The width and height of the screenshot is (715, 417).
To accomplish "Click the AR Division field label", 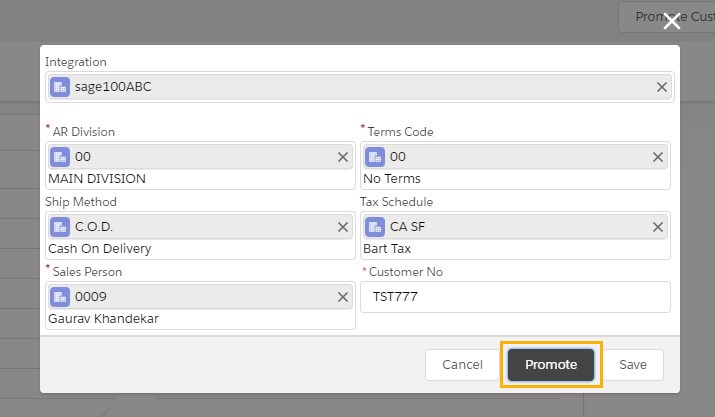I will [83, 132].
